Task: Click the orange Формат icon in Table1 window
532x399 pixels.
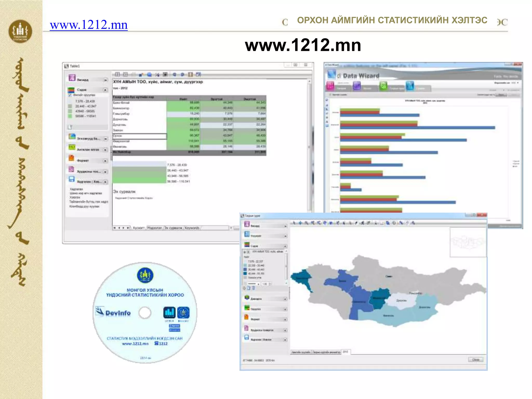Action: tap(71, 158)
